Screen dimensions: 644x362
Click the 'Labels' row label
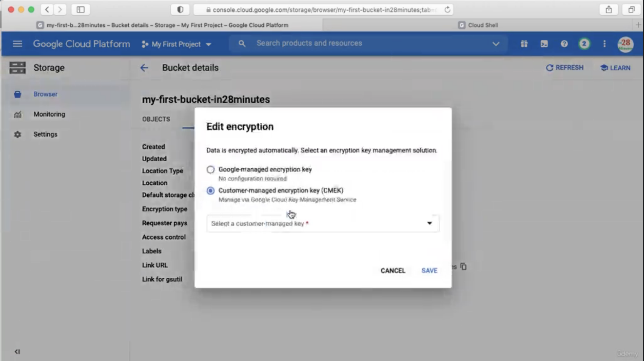click(152, 251)
